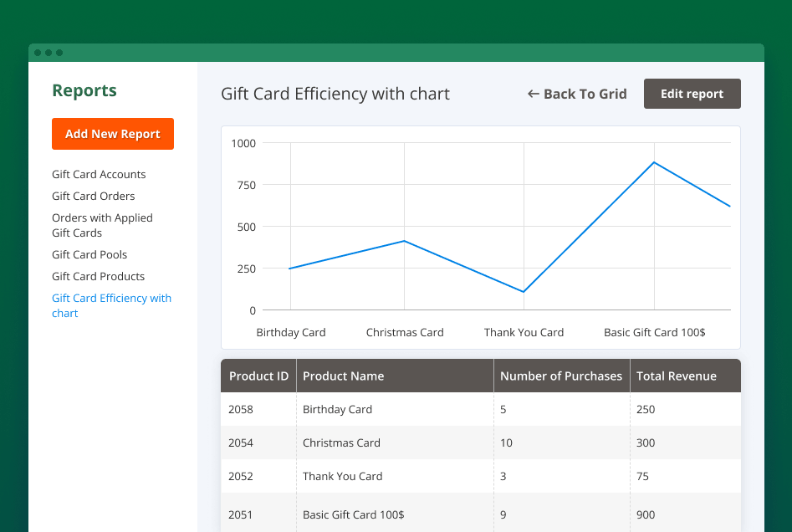Image resolution: width=792 pixels, height=532 pixels.
Task: Open the Gift Card Pools report
Action: click(x=89, y=254)
